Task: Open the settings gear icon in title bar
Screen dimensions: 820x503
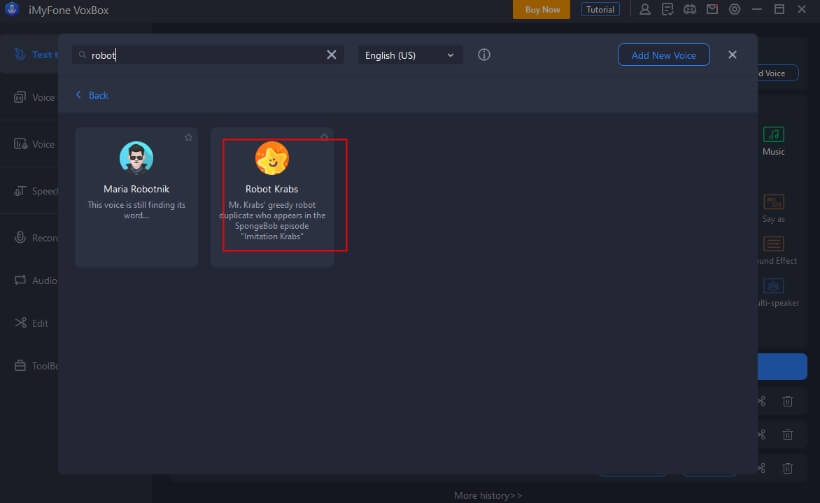Action: (x=735, y=9)
